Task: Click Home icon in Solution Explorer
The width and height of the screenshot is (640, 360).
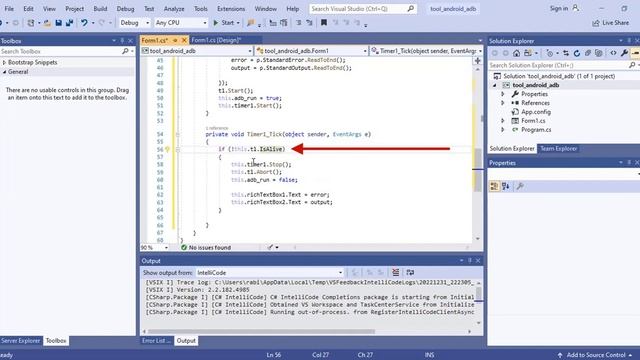Action: [516, 53]
